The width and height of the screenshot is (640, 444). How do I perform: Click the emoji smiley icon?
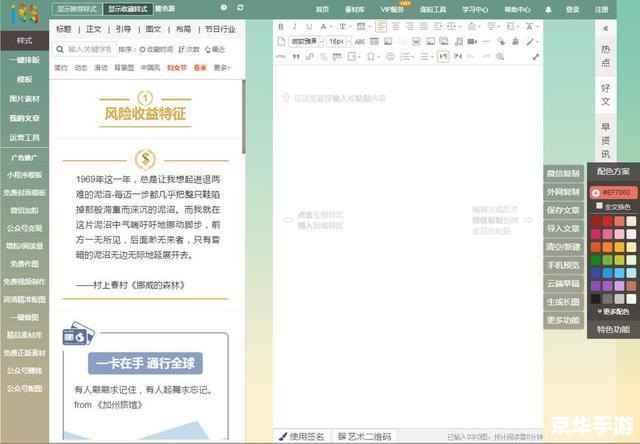pyautogui.click(x=390, y=57)
